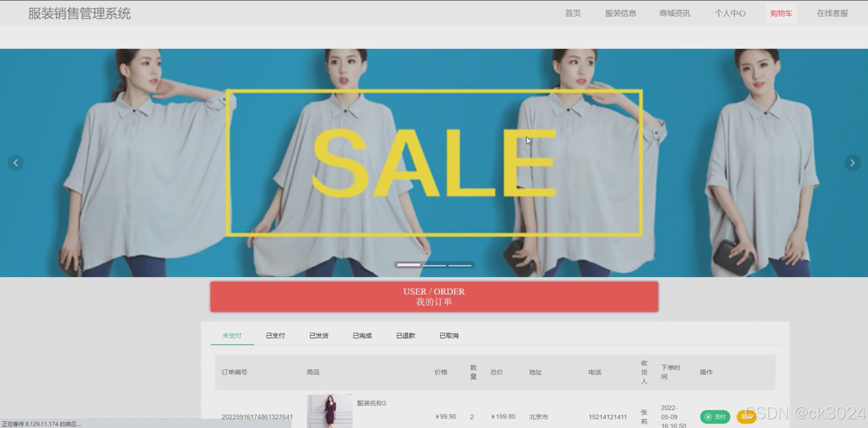Open the 购物车 shopping cart
This screenshot has width=868, height=428.
tap(781, 13)
